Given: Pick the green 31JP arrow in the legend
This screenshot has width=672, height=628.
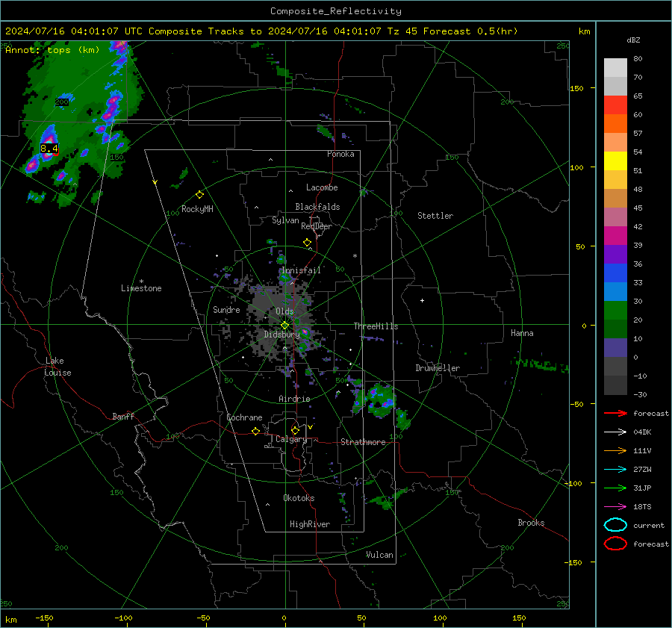Looking at the screenshot, I should tap(615, 488).
